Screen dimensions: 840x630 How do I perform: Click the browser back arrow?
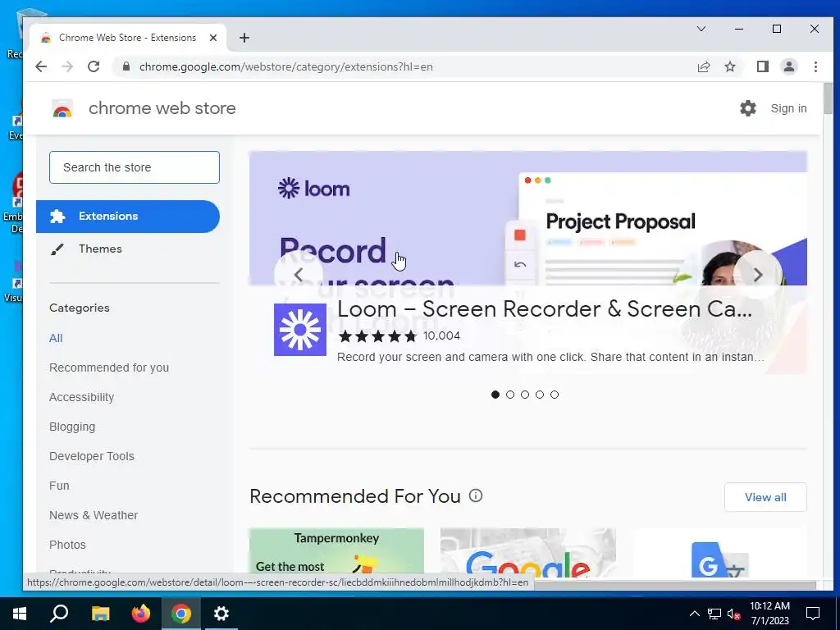[x=41, y=66]
